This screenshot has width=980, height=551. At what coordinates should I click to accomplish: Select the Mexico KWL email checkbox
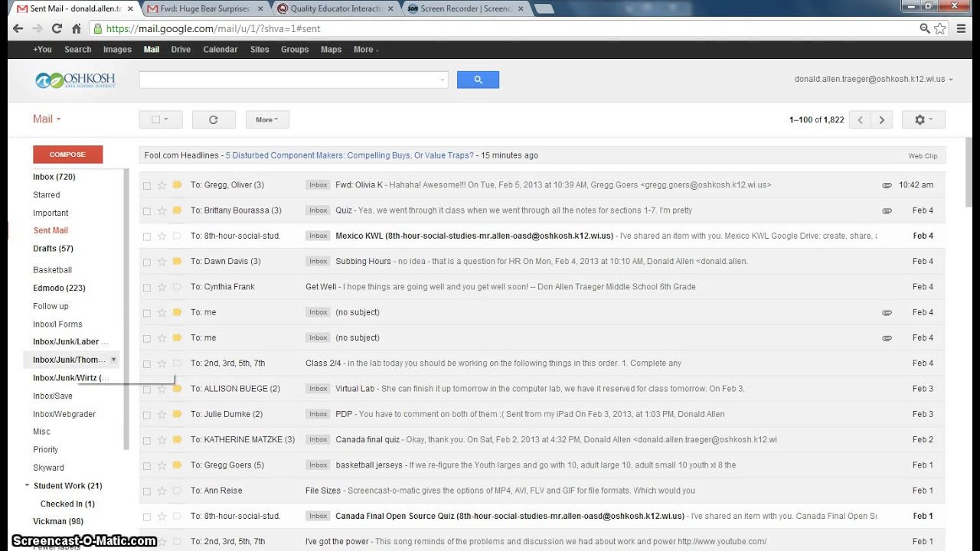(147, 236)
